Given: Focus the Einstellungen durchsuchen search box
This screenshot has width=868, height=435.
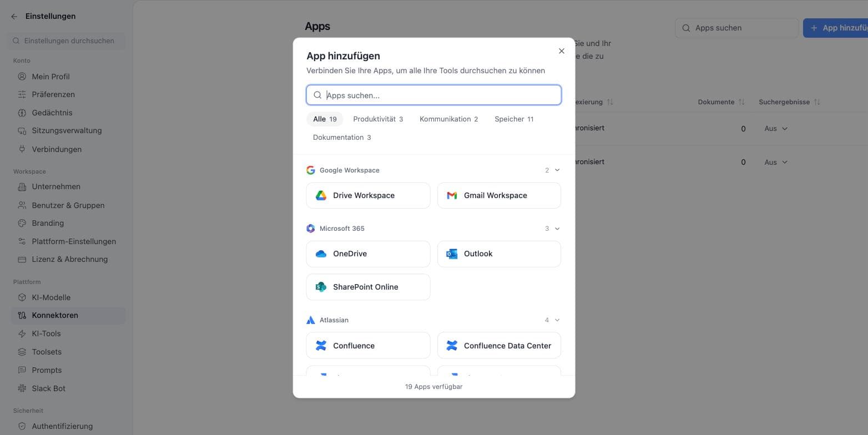Looking at the screenshot, I should [68, 41].
